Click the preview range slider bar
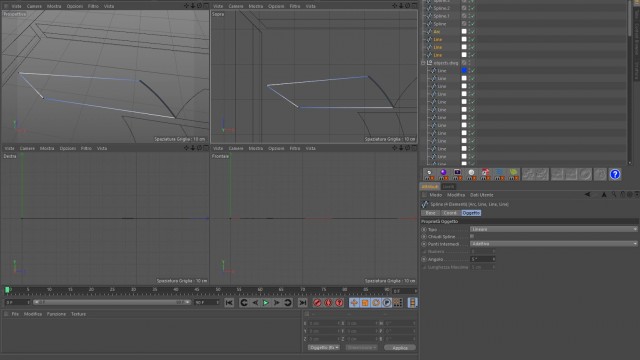640x360 pixels. 112,302
